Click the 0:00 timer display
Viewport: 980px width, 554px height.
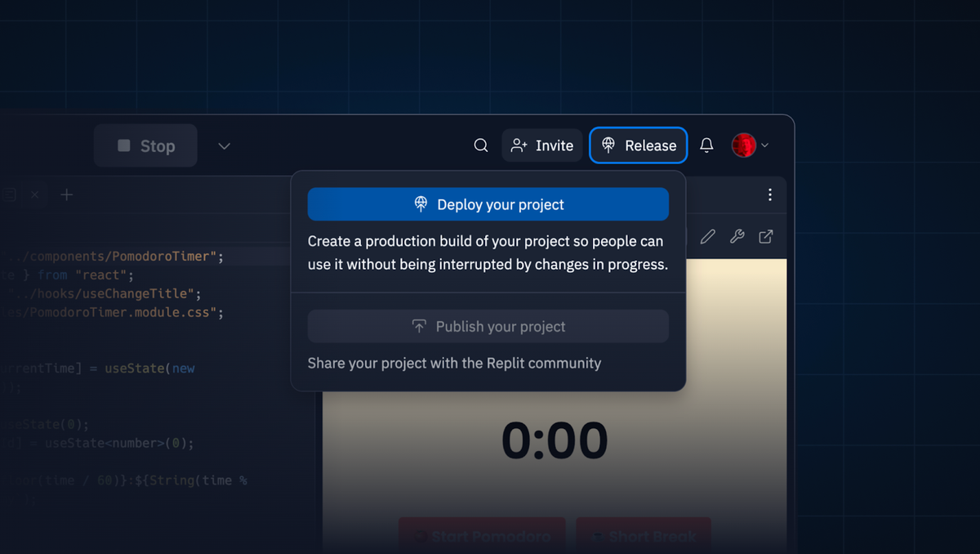point(553,440)
